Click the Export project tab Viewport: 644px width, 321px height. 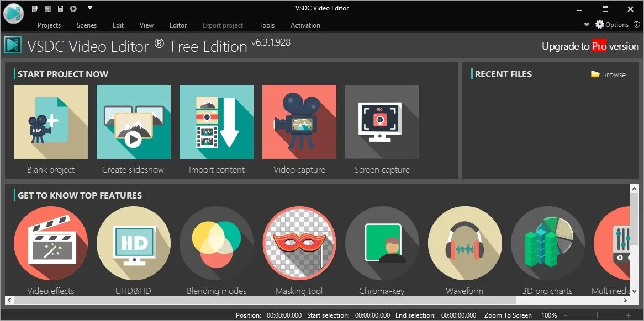click(x=223, y=25)
